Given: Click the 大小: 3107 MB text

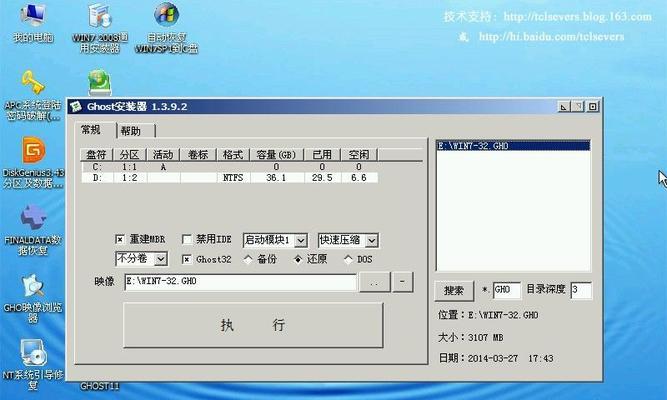Looking at the screenshot, I should (x=471, y=337).
